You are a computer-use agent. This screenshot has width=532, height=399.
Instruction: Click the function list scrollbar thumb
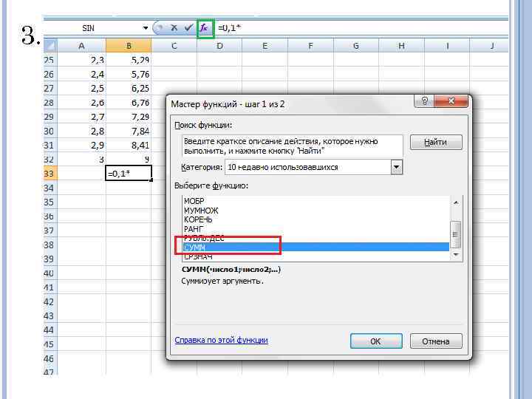point(456,234)
